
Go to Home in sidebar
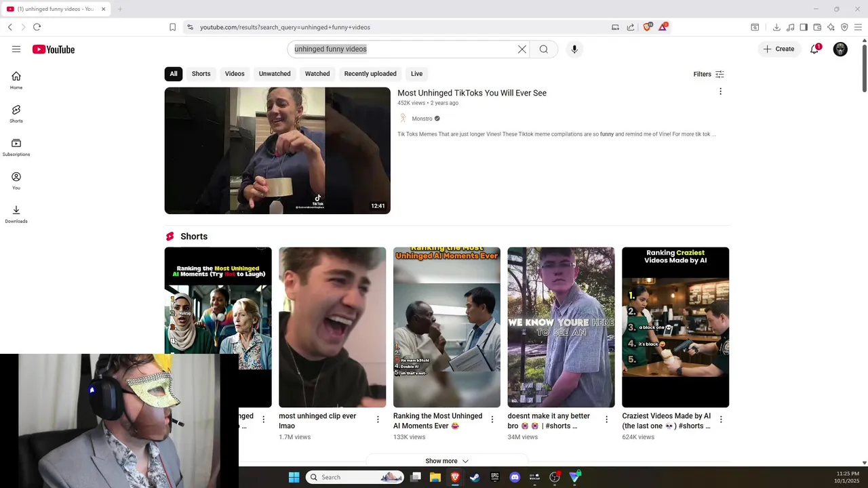[x=16, y=80]
